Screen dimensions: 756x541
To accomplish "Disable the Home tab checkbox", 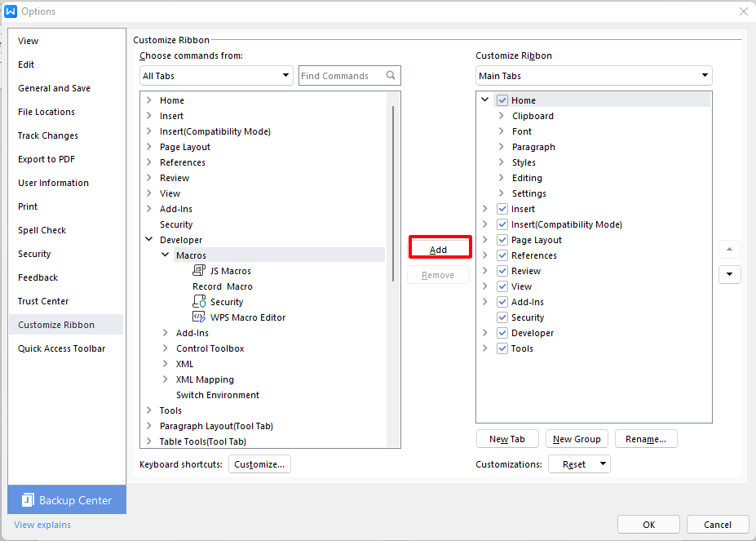I will tap(503, 100).
